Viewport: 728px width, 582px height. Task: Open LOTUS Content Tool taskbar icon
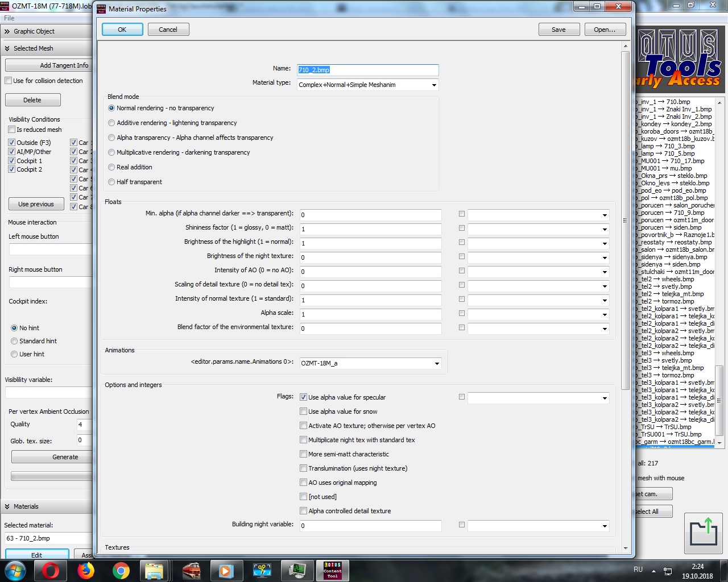(x=332, y=571)
